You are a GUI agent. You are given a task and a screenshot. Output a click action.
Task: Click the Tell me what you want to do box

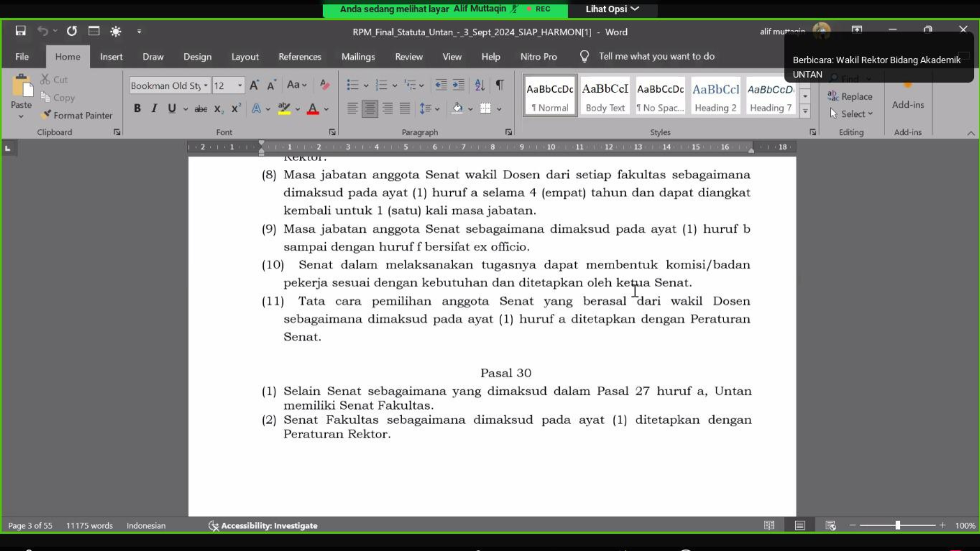pyautogui.click(x=656, y=56)
